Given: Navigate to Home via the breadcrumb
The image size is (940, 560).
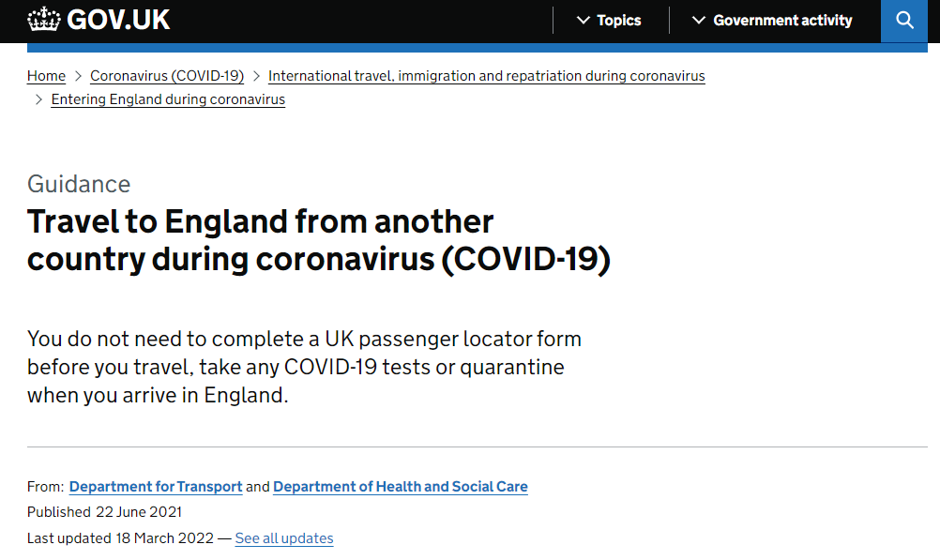Looking at the screenshot, I should pos(46,76).
